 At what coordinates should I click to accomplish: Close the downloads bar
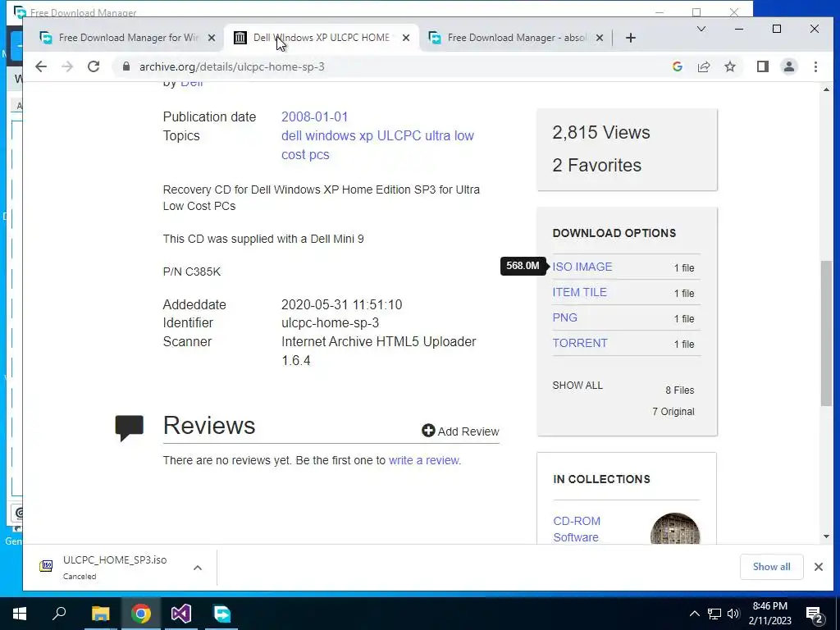pos(818,567)
